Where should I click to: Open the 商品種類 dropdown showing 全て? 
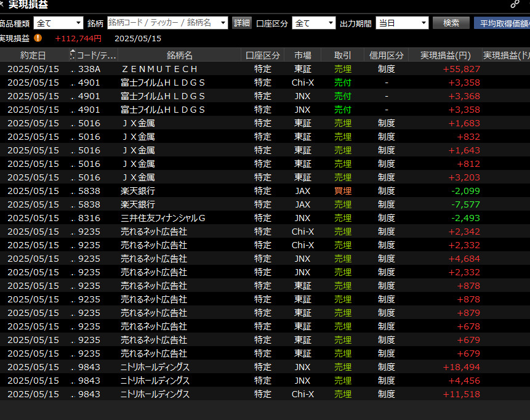(x=58, y=23)
